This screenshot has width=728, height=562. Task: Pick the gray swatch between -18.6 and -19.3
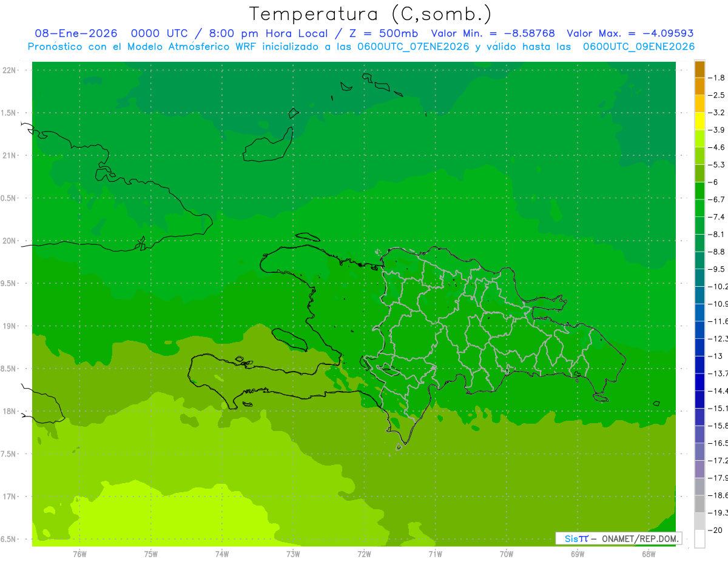click(x=699, y=504)
